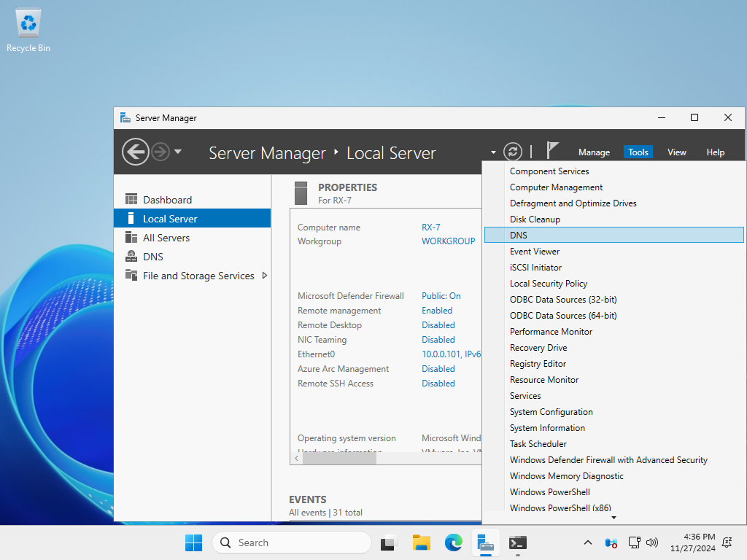
Task: Click the Windows Start button
Action: (x=193, y=542)
